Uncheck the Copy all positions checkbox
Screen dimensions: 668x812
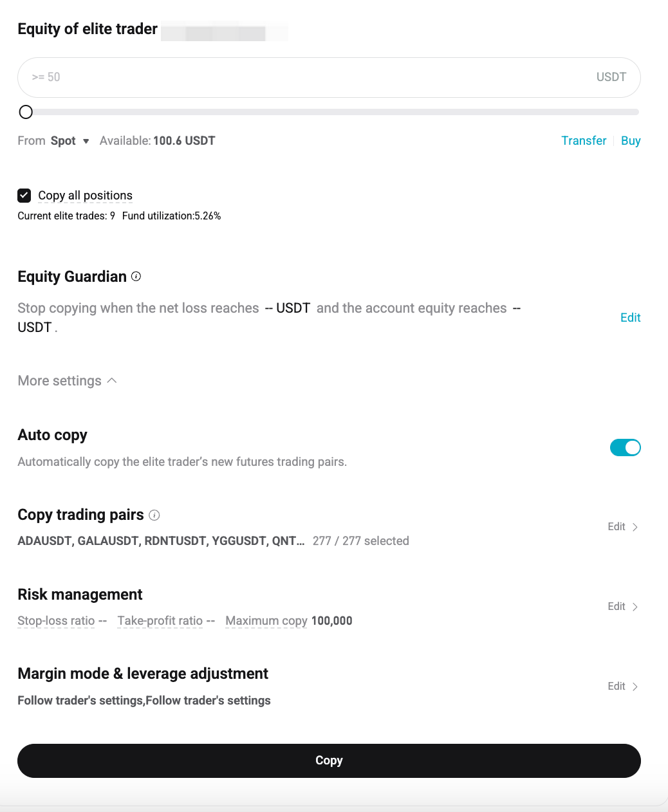click(24, 195)
